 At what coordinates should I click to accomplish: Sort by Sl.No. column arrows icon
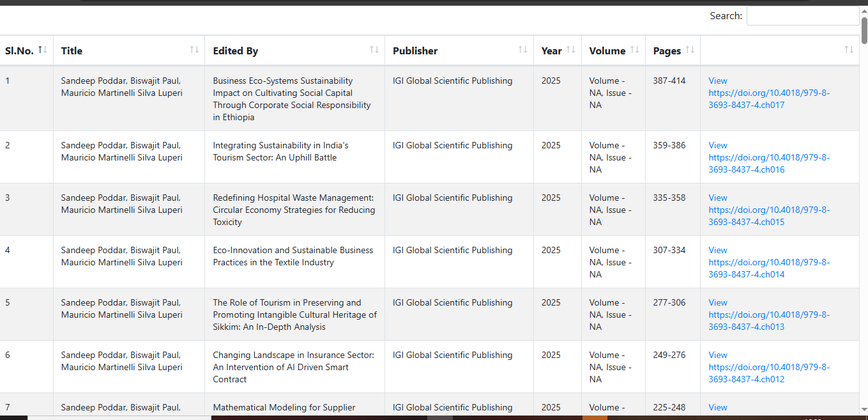(43, 50)
